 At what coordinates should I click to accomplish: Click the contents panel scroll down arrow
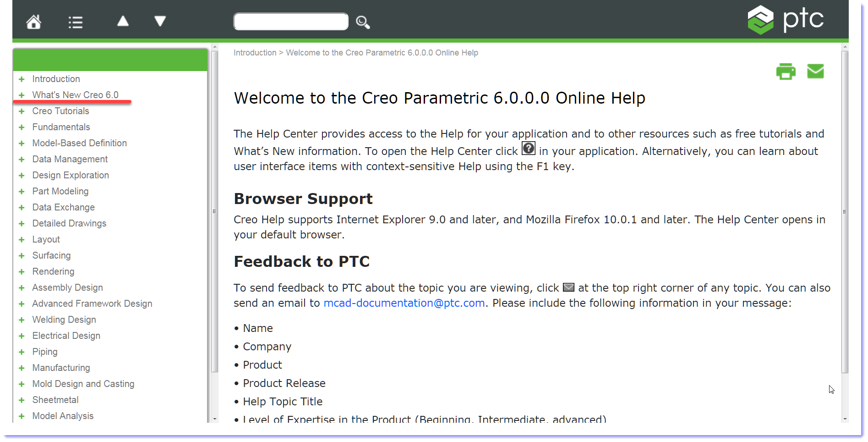coord(214,419)
